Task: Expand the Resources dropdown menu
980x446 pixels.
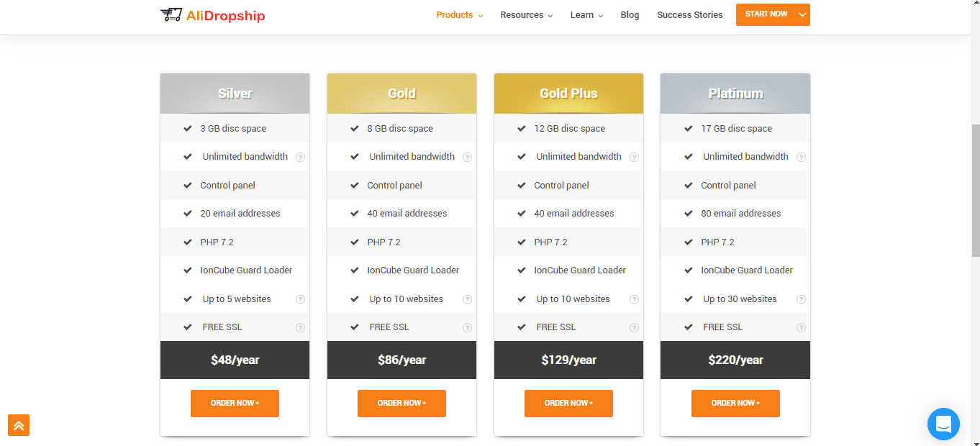Action: [526, 15]
